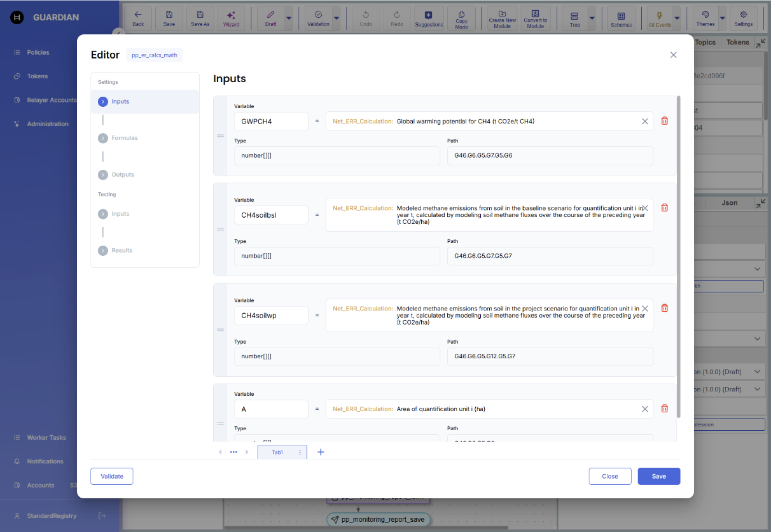Open the Outputs settings step

click(x=123, y=174)
